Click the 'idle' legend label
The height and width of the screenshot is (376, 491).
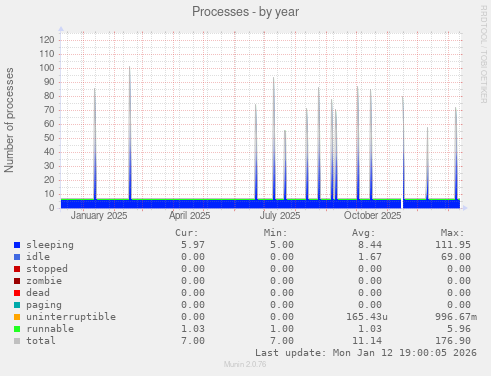(x=38, y=257)
